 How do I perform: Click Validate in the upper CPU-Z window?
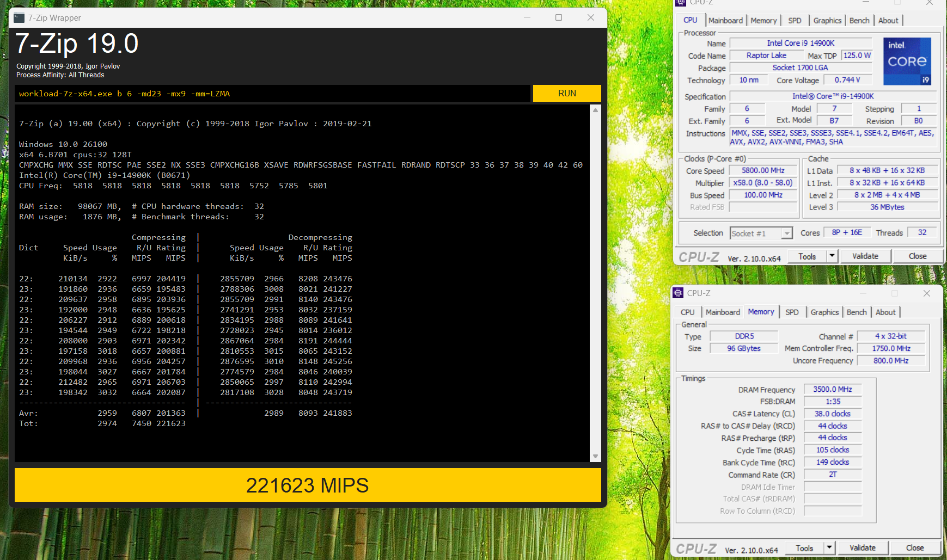pyautogui.click(x=865, y=256)
